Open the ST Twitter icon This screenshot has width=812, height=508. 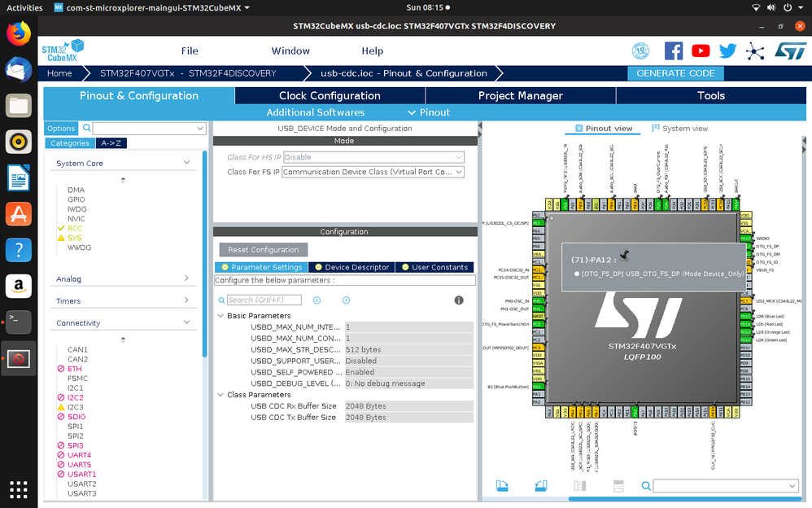[x=727, y=50]
